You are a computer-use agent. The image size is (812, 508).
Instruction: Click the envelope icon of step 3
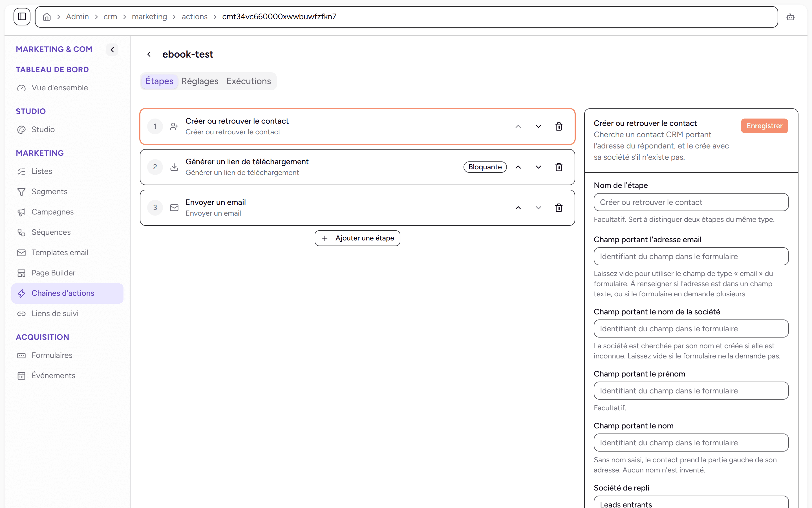[x=174, y=208]
